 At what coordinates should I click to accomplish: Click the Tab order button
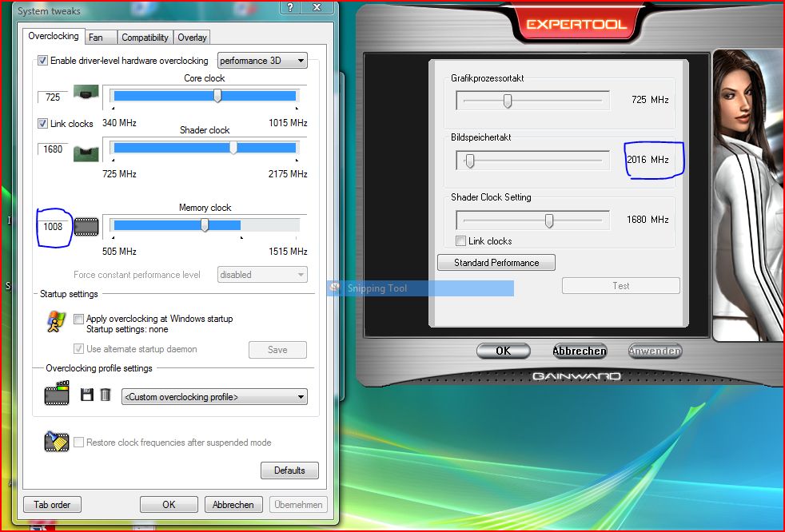click(x=52, y=505)
